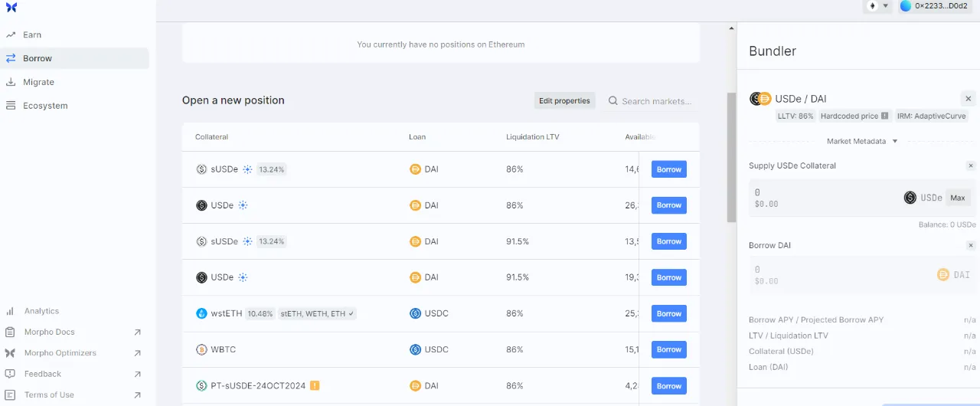Close the USDe / DAI market bundle
Image resolution: width=980 pixels, height=406 pixels.
[x=968, y=99]
